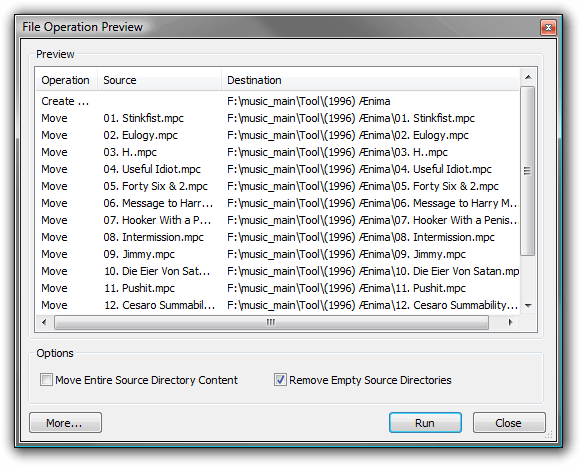Click the horizontal scrollbar right arrow
Viewport: 581px width, 466px height.
[x=510, y=322]
